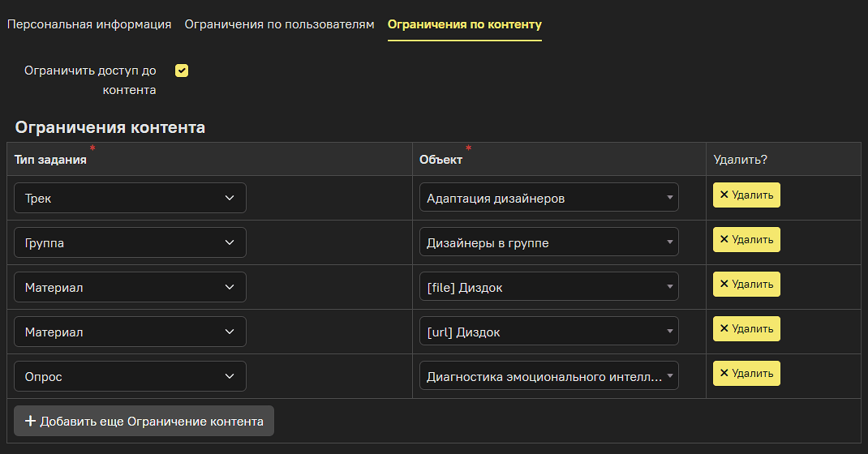This screenshot has height=454, width=868.
Task: Uncheck the 'Ограничить доступ до контента' checkbox
Action: coord(182,71)
